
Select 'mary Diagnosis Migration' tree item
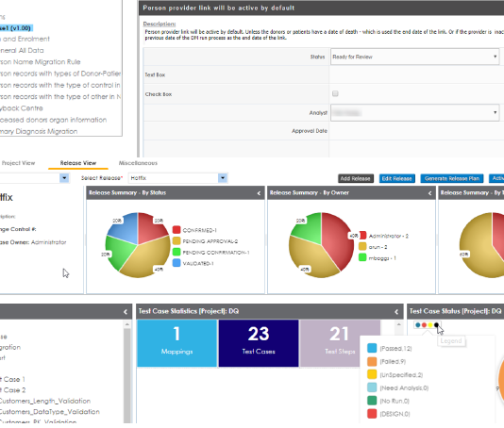coord(39,131)
